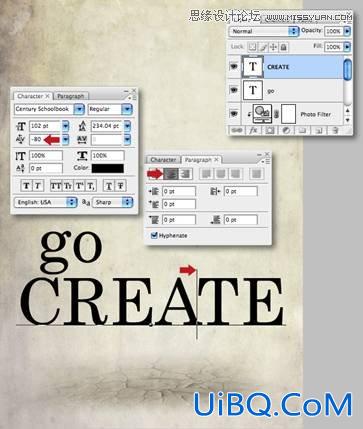Open the fx layer style menu

pyautogui.click(x=253, y=130)
